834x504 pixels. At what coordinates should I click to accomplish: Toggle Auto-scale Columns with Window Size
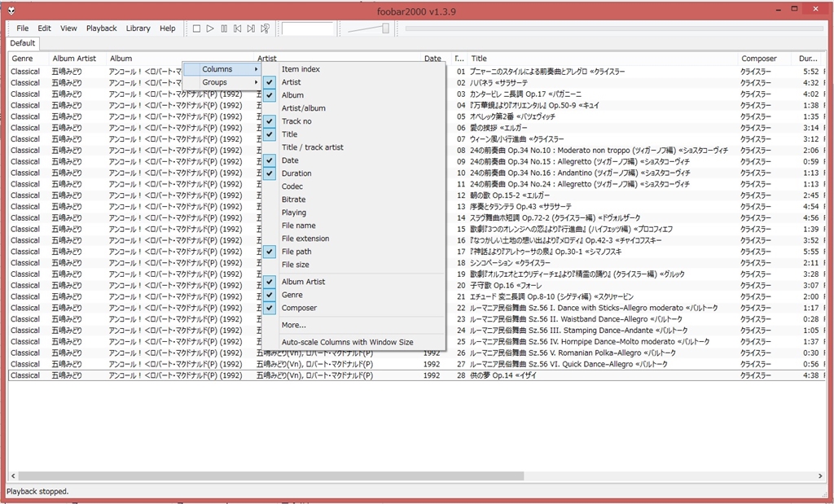[353, 342]
